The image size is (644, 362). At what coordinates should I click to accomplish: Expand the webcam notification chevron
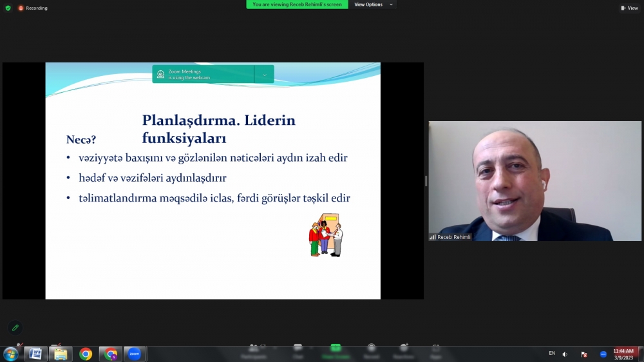264,75
